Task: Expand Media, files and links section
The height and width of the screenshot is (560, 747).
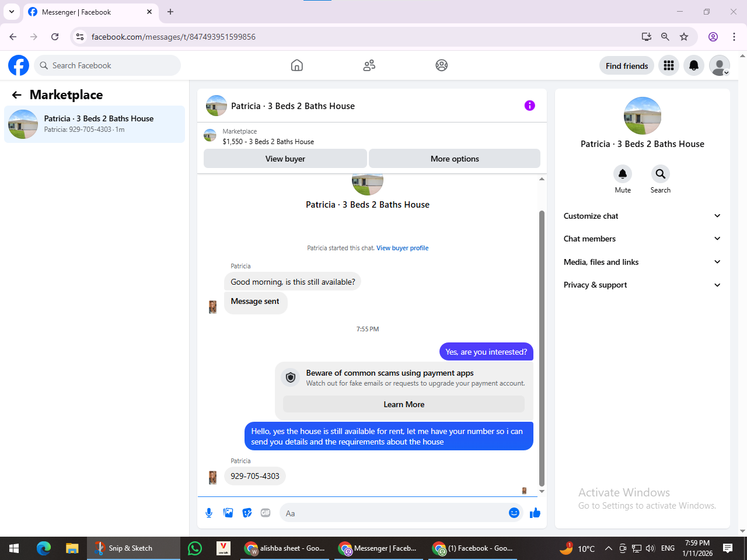Action: tap(642, 262)
